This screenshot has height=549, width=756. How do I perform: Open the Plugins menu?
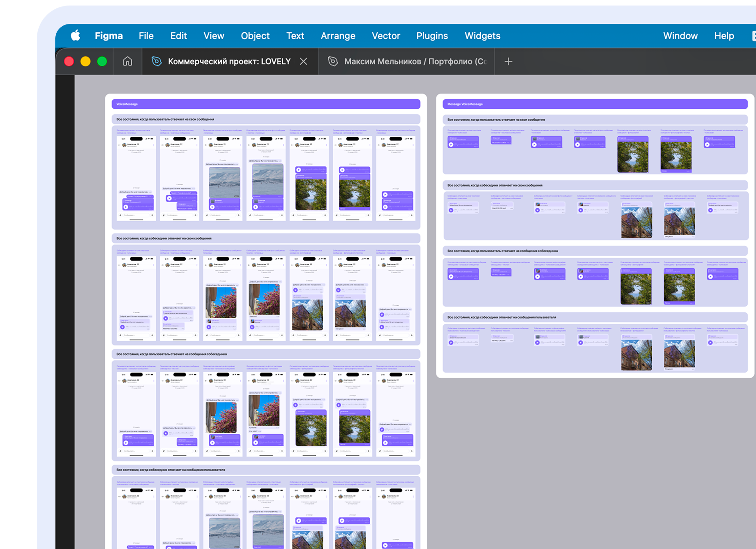click(x=432, y=36)
